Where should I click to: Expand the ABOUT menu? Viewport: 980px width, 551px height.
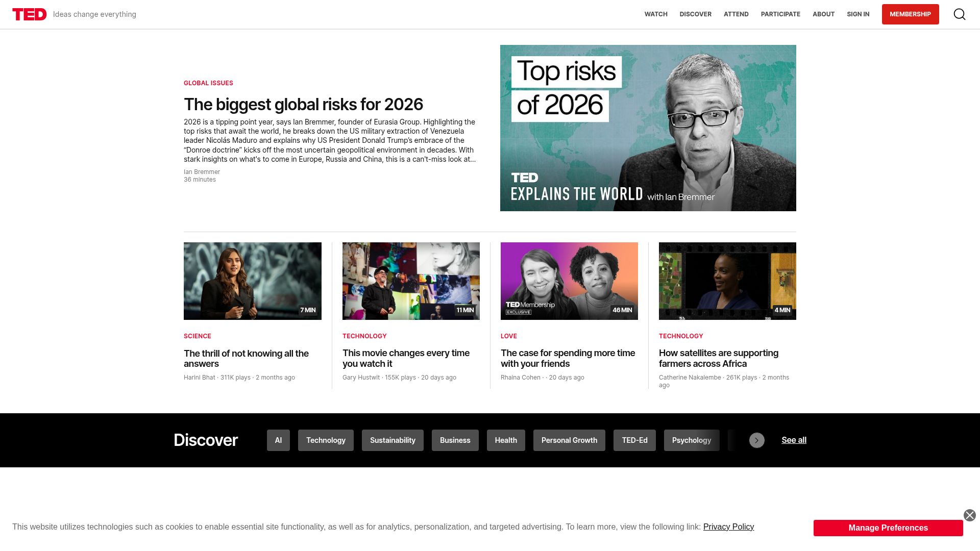pos(823,14)
